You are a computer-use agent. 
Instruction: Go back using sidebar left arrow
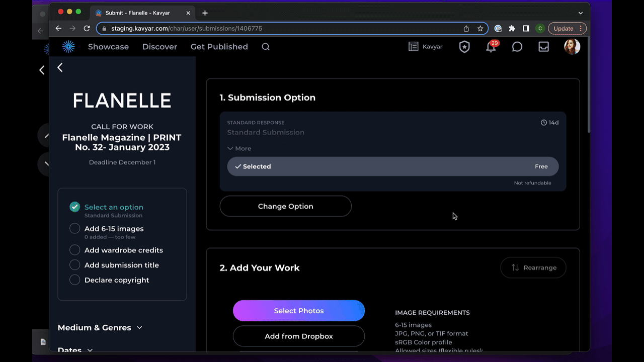point(60,67)
